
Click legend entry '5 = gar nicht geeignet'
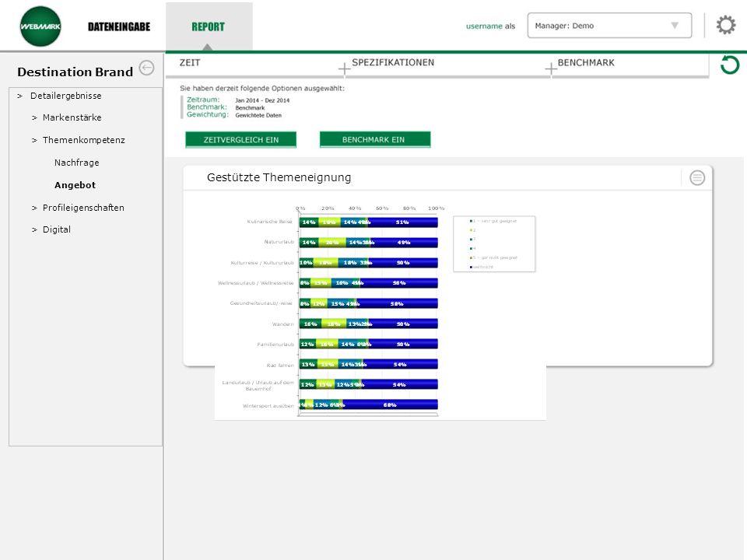[493, 257]
